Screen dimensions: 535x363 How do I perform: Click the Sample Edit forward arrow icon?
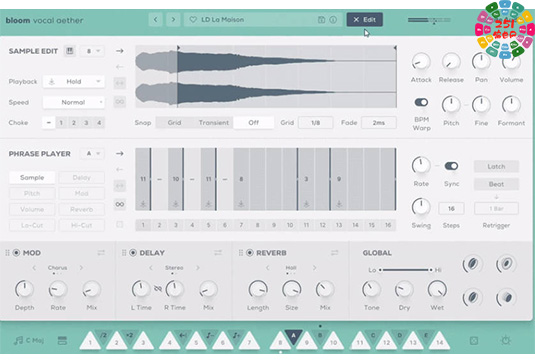tap(119, 51)
